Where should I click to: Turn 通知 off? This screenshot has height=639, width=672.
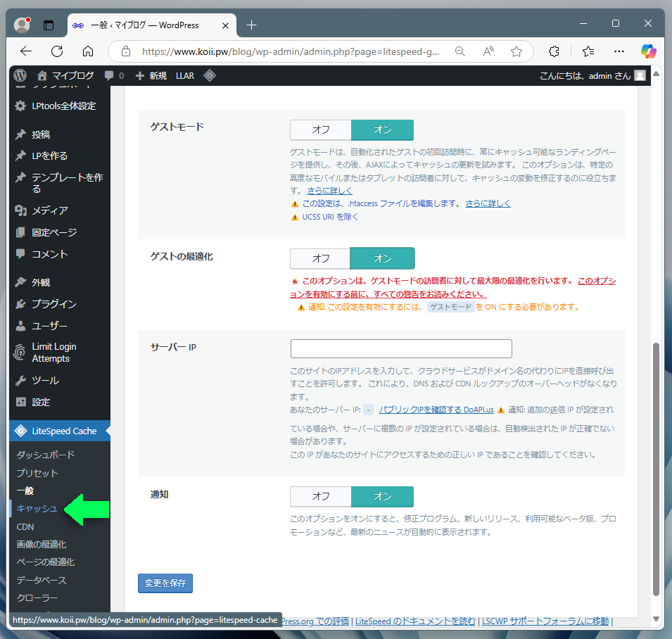point(321,496)
